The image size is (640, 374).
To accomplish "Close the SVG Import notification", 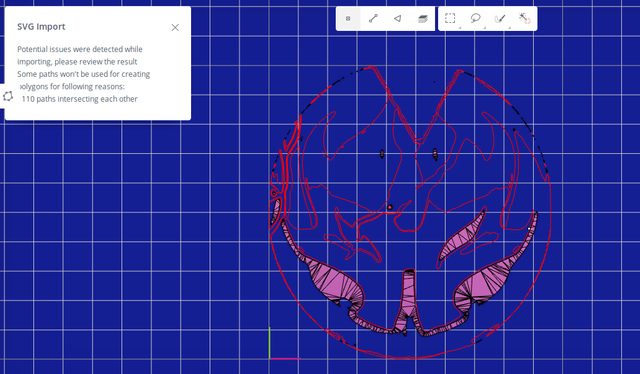I will (x=175, y=27).
